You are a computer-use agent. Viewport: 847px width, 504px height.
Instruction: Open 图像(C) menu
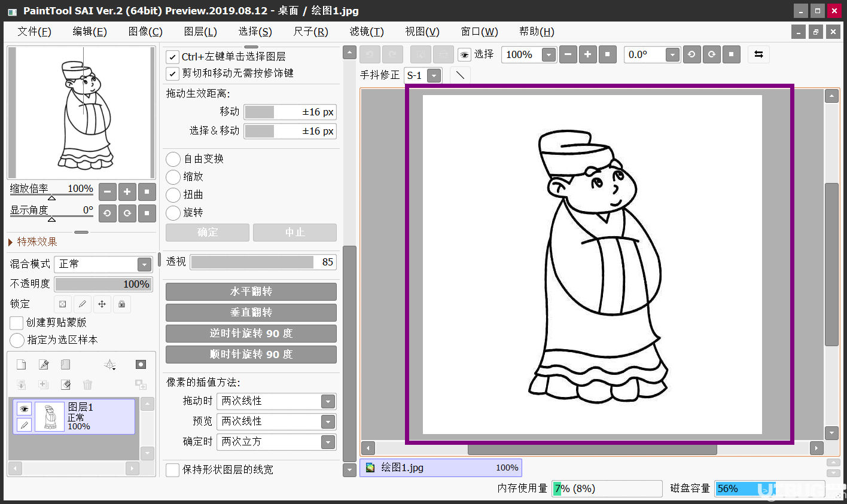click(145, 32)
